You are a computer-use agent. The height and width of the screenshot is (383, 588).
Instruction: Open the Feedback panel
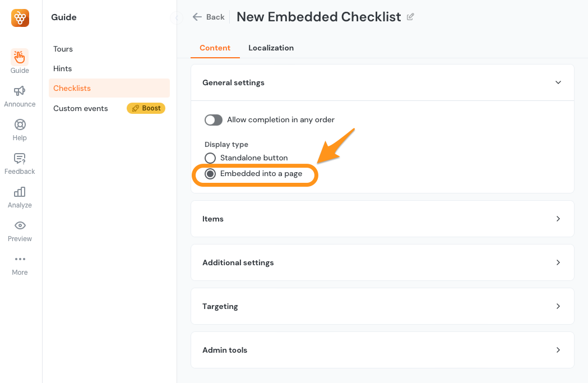pyautogui.click(x=19, y=162)
